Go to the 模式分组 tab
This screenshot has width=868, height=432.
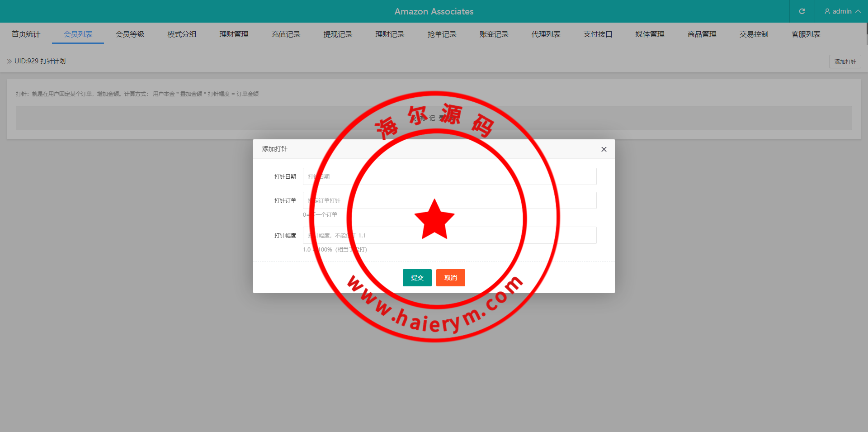(182, 34)
